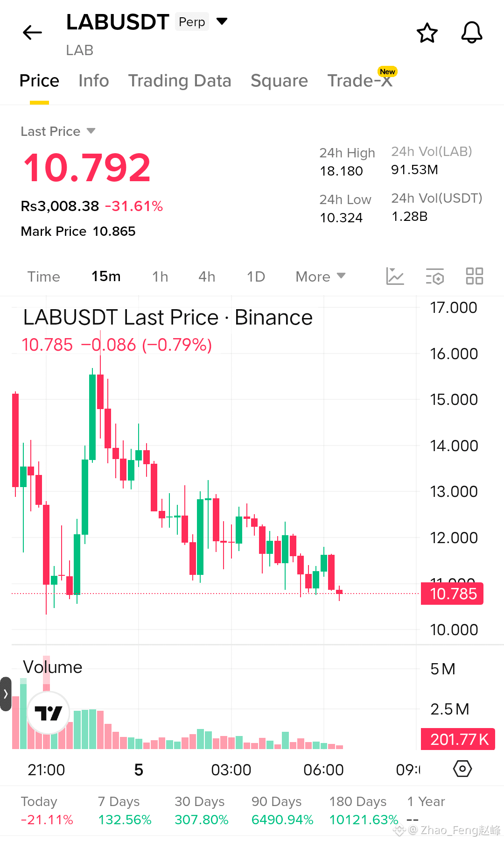The image size is (504, 842).
Task: Tap the 17.000 price axis label
Action: (453, 307)
